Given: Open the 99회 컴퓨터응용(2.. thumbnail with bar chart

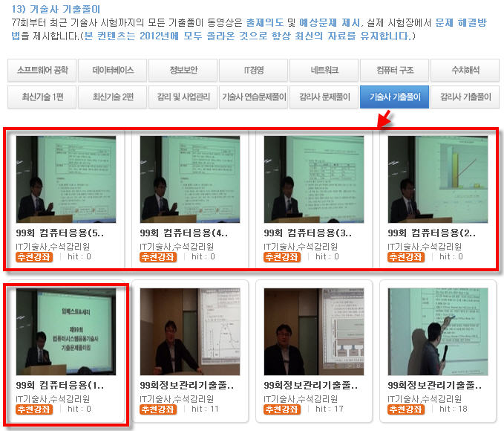Looking at the screenshot, I should tap(438, 179).
